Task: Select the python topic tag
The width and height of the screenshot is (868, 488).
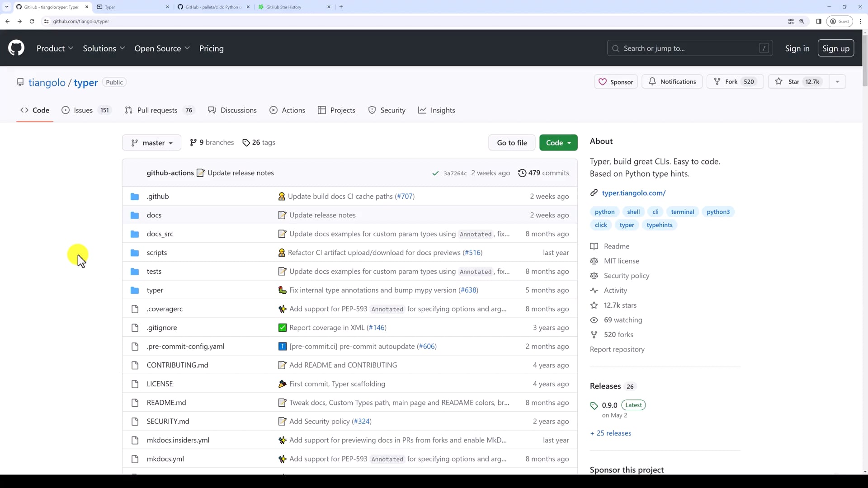Action: pyautogui.click(x=604, y=212)
